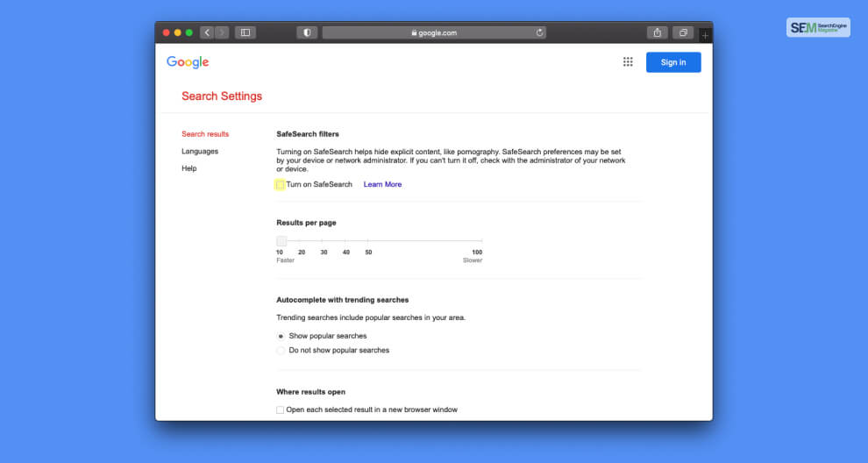
Task: Show all tabs overview icon
Action: pos(683,32)
